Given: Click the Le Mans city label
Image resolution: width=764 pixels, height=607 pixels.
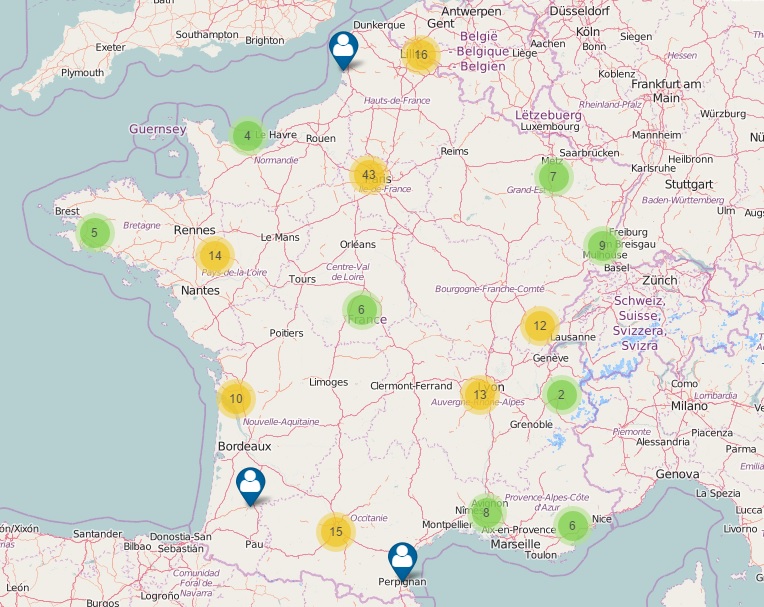Looking at the screenshot, I should [x=280, y=237].
